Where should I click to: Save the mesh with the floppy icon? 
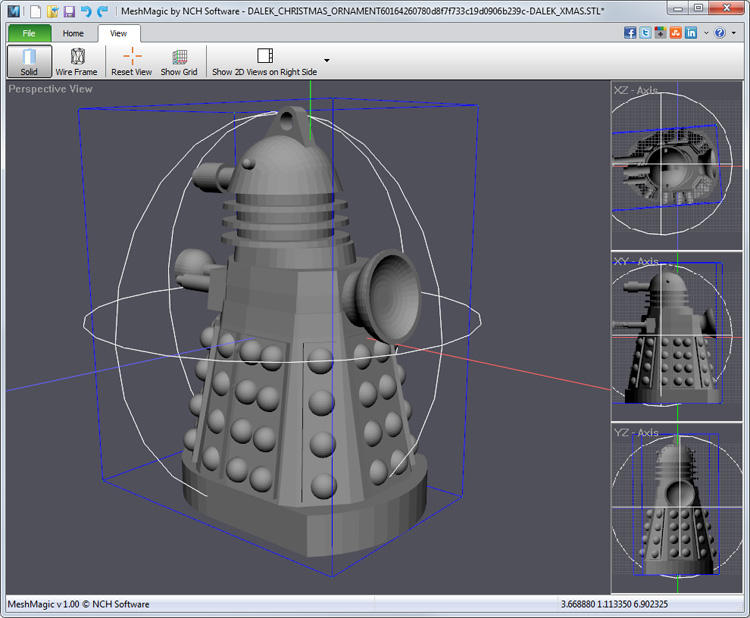point(69,11)
